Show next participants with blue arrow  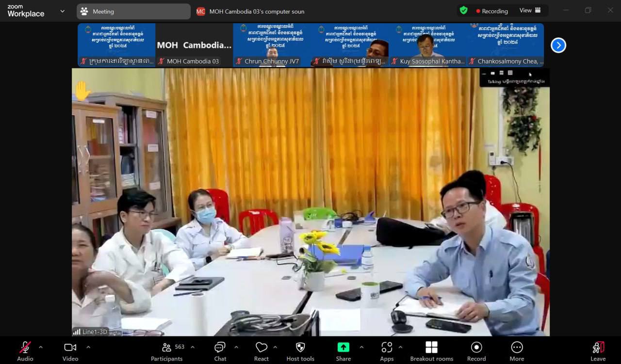[x=558, y=45]
